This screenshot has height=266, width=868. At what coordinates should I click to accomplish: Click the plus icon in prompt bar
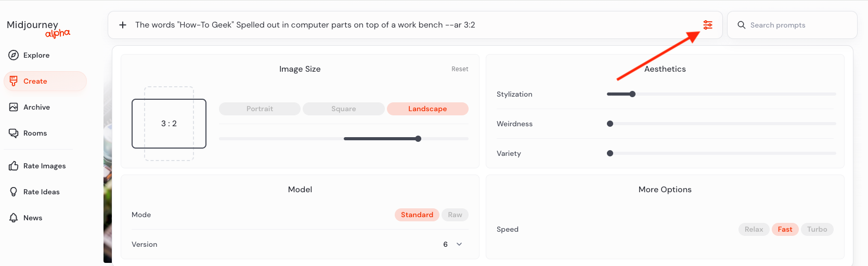(x=123, y=25)
